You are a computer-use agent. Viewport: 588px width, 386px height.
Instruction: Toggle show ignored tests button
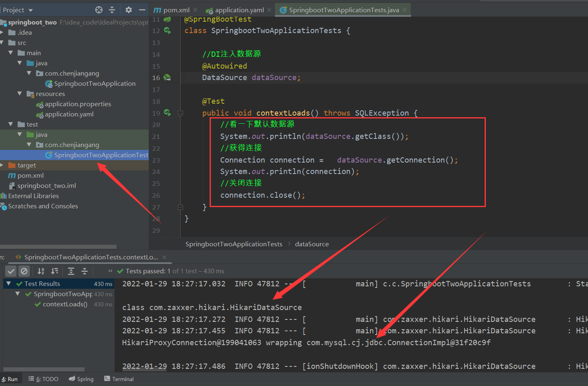click(x=24, y=271)
